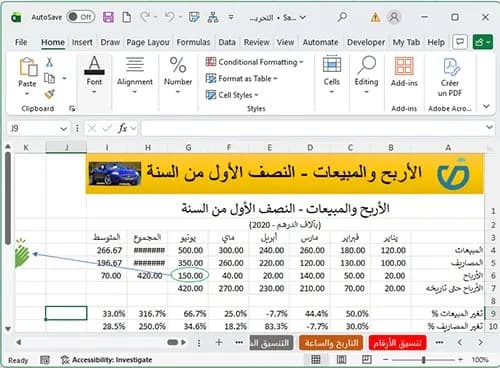
Task: Collapse the ribbon with chevron arrow
Action: [486, 106]
